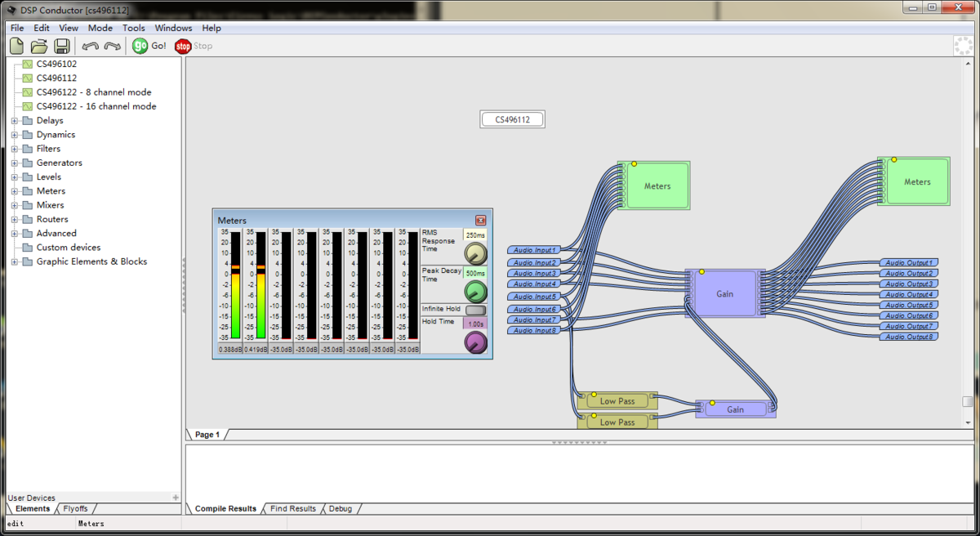980x536 pixels.
Task: Select the small Gain block near Low Pass
Action: pos(735,409)
